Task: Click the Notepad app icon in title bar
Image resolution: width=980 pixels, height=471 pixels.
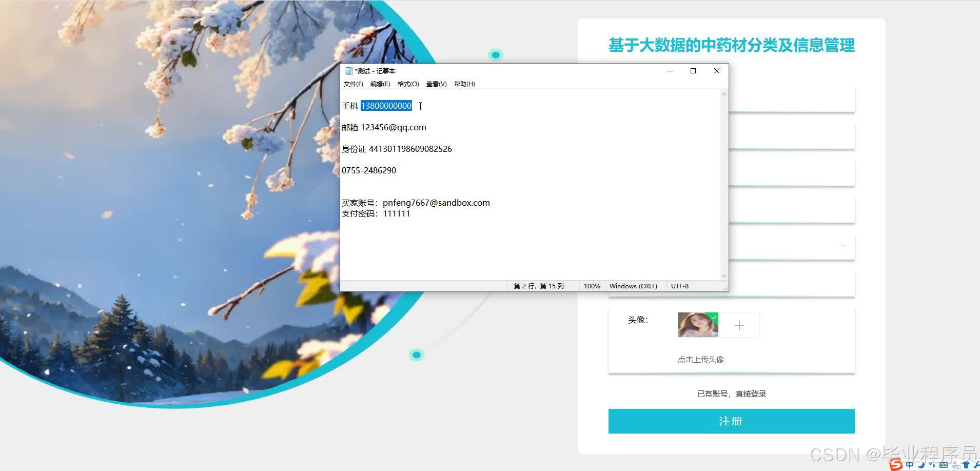Action: click(x=349, y=71)
